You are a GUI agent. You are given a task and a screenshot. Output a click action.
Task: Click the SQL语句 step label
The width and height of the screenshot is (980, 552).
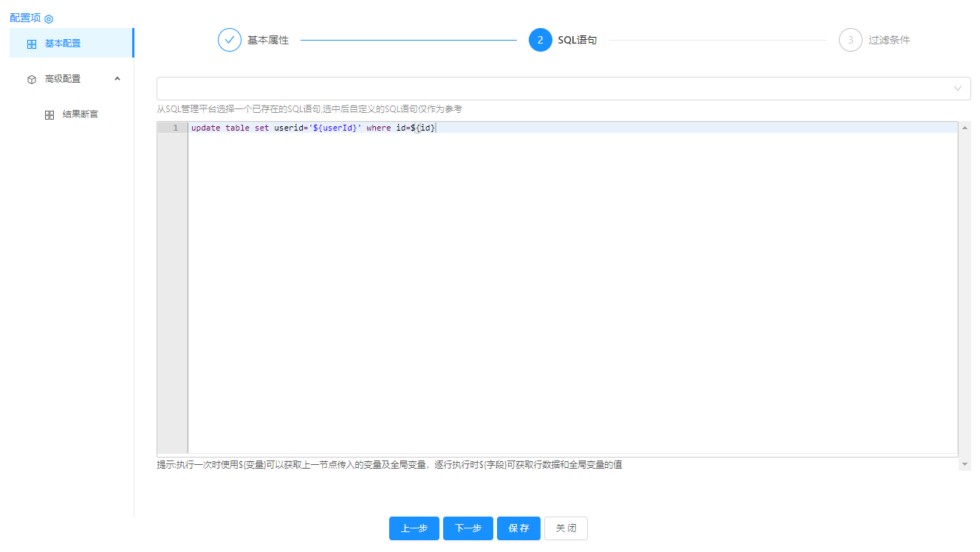(578, 40)
